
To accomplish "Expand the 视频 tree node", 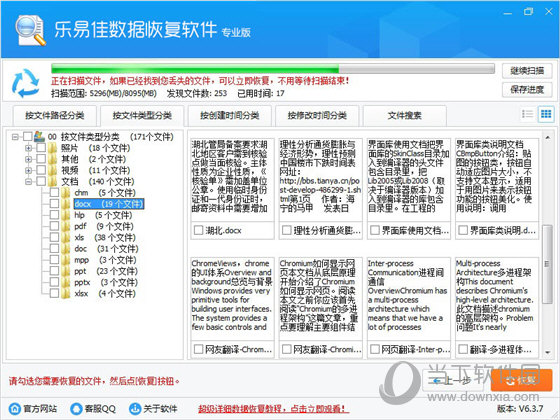I will coord(29,170).
